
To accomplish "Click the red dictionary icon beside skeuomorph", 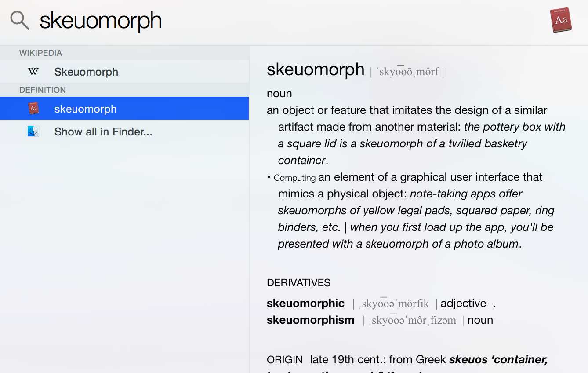I will 33,109.
